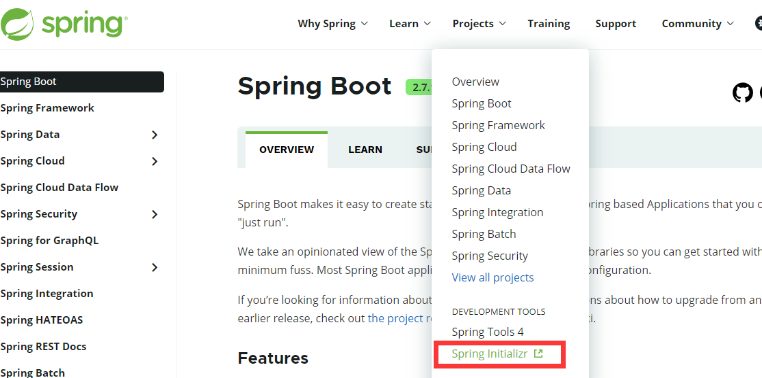Click the Features heading
The image size is (762, 378).
tap(273, 359)
